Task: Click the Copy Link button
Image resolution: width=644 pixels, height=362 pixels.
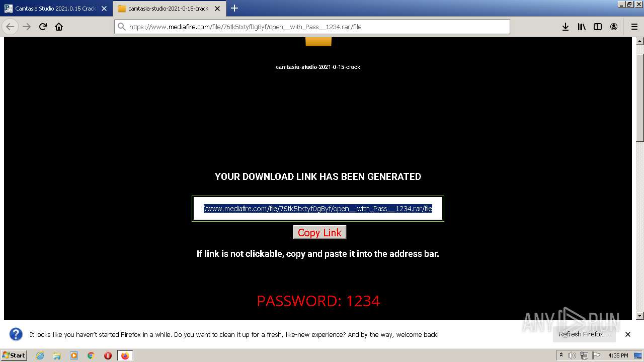Action: (x=319, y=232)
